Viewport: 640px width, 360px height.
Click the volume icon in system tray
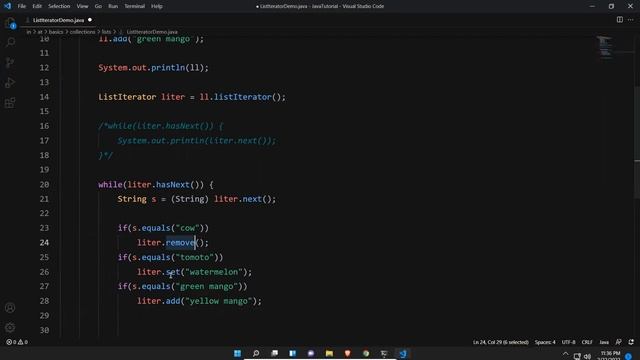(x=587, y=356)
